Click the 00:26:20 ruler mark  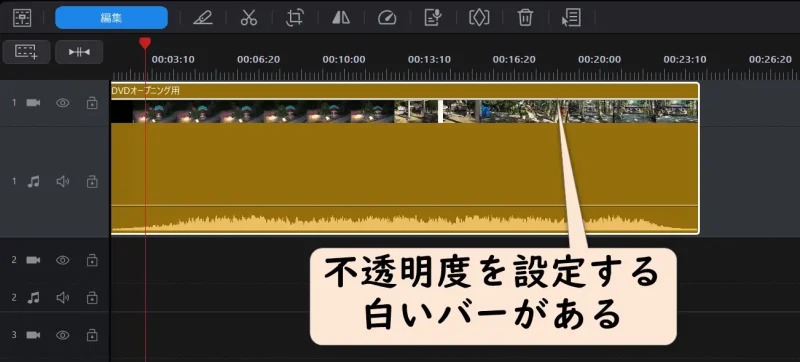(x=770, y=60)
